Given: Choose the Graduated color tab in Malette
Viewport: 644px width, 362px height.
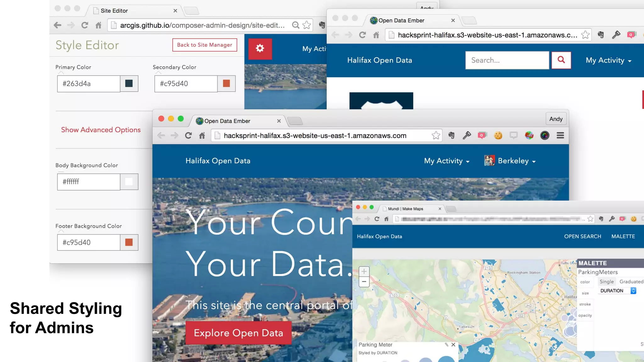Looking at the screenshot, I should tap(631, 282).
